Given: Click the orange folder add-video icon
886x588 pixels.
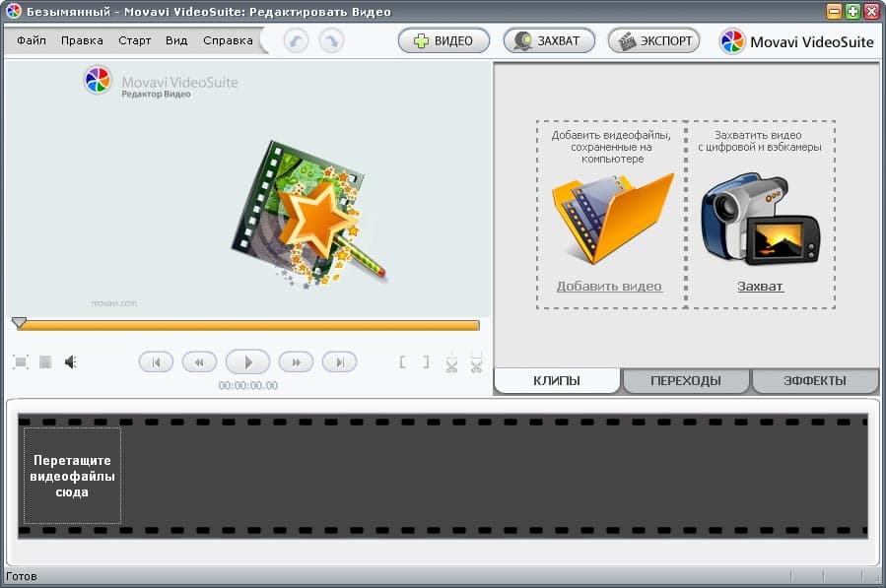Looking at the screenshot, I should click(x=613, y=220).
